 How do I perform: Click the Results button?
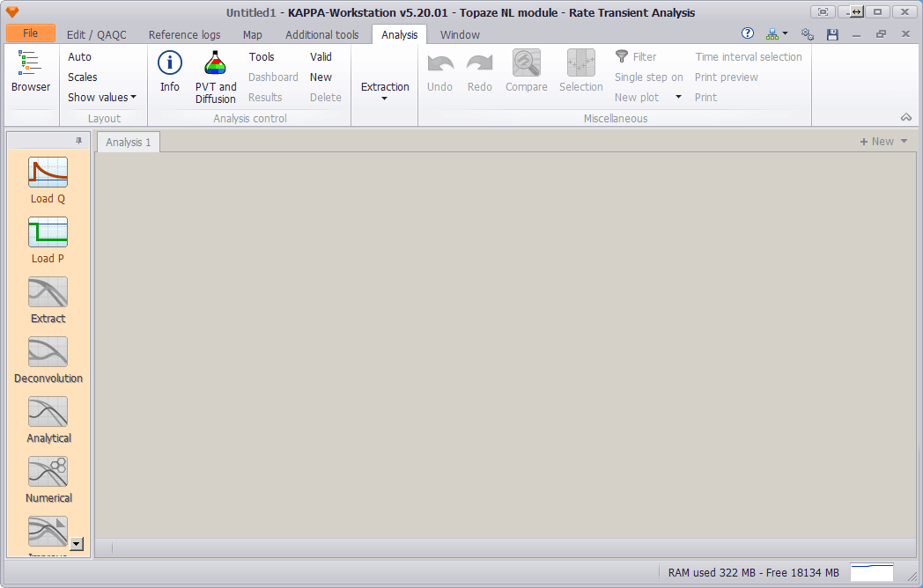(x=265, y=97)
